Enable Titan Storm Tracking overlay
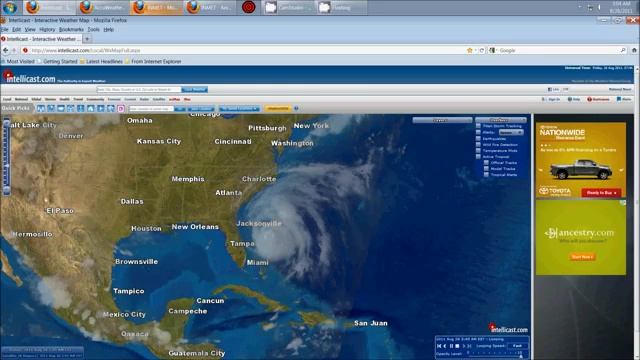The image size is (640, 360). (x=478, y=126)
